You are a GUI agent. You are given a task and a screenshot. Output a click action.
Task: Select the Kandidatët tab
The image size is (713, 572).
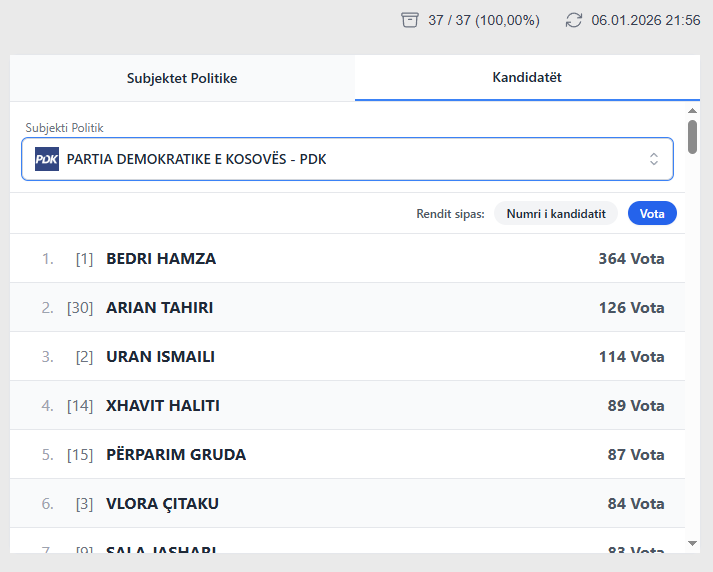click(527, 78)
